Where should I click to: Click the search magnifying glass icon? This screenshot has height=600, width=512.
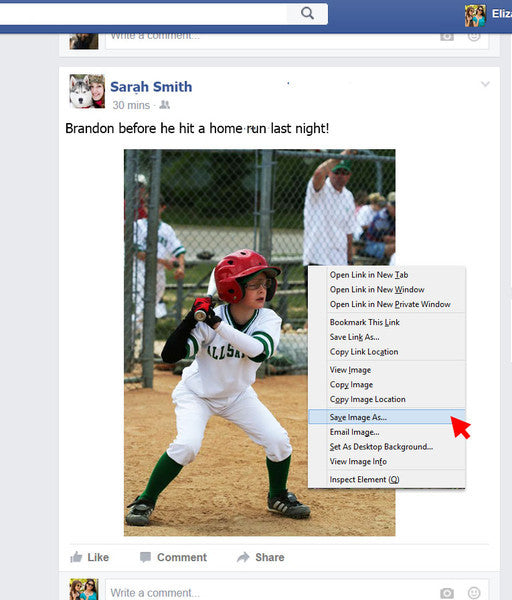[x=307, y=13]
